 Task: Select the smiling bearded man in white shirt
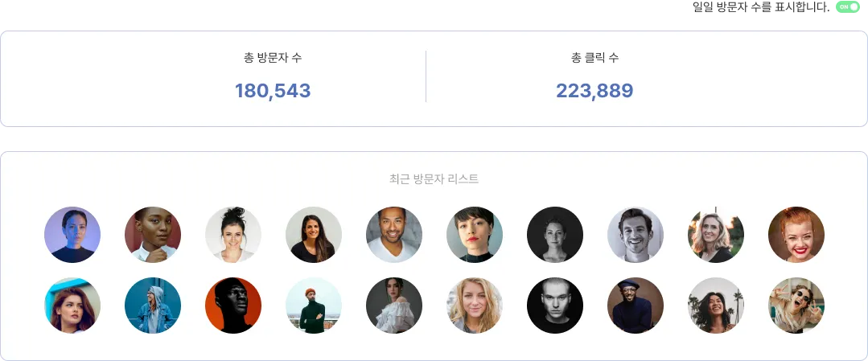(x=394, y=235)
